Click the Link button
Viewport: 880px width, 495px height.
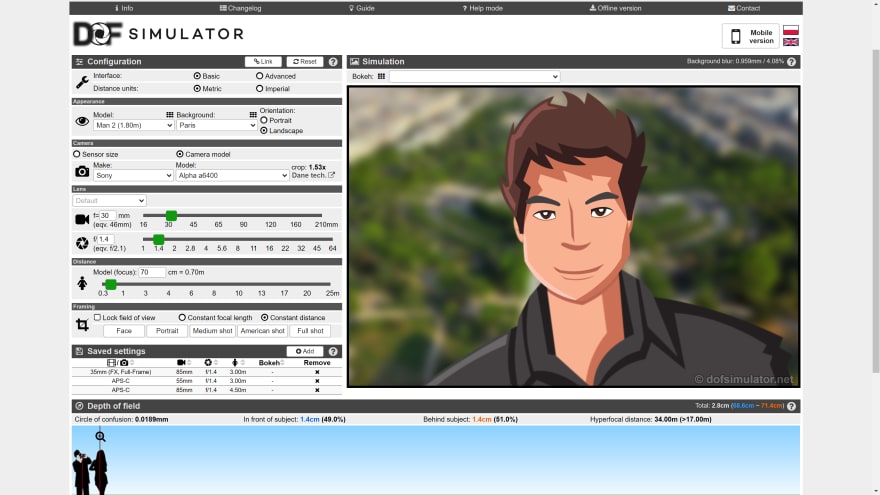coord(263,62)
